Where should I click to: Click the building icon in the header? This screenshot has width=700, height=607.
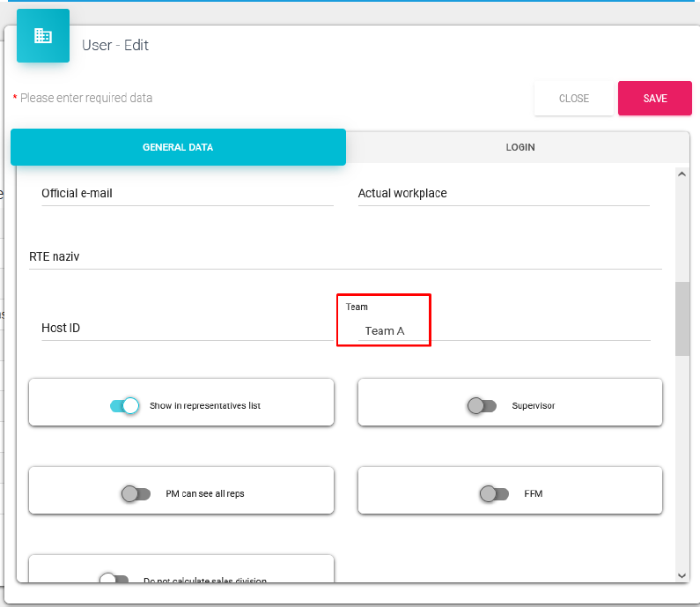[x=42, y=36]
